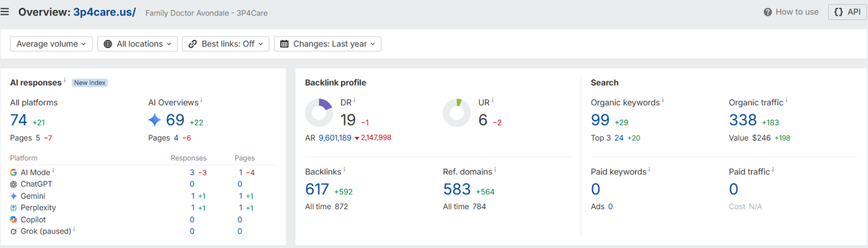This screenshot has width=868, height=248.
Task: Click the globe icon in All locations
Action: tap(108, 44)
